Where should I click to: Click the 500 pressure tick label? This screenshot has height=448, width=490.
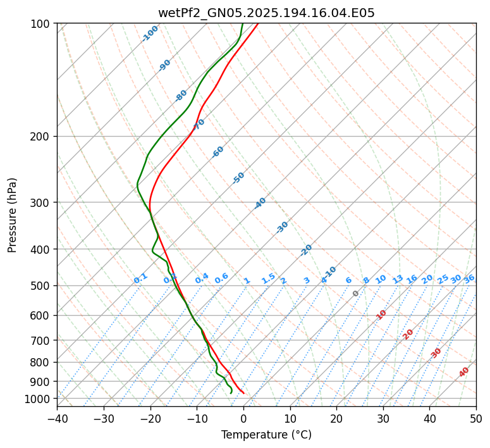41,286
